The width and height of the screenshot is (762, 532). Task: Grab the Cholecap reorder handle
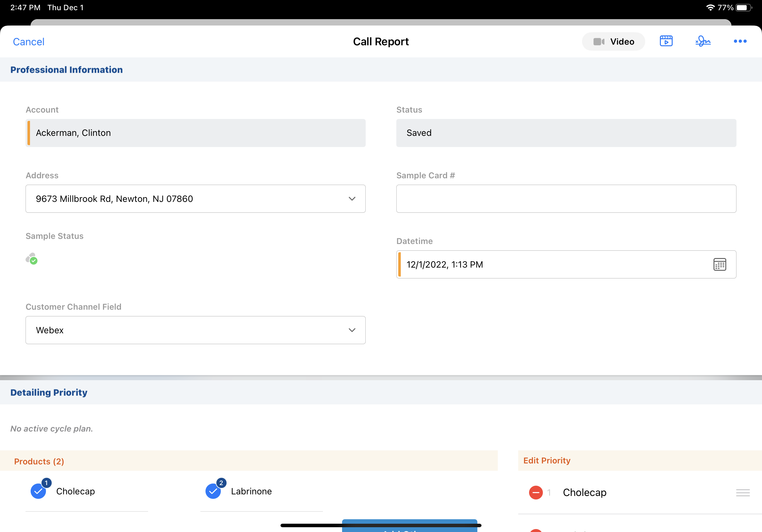tap(743, 492)
